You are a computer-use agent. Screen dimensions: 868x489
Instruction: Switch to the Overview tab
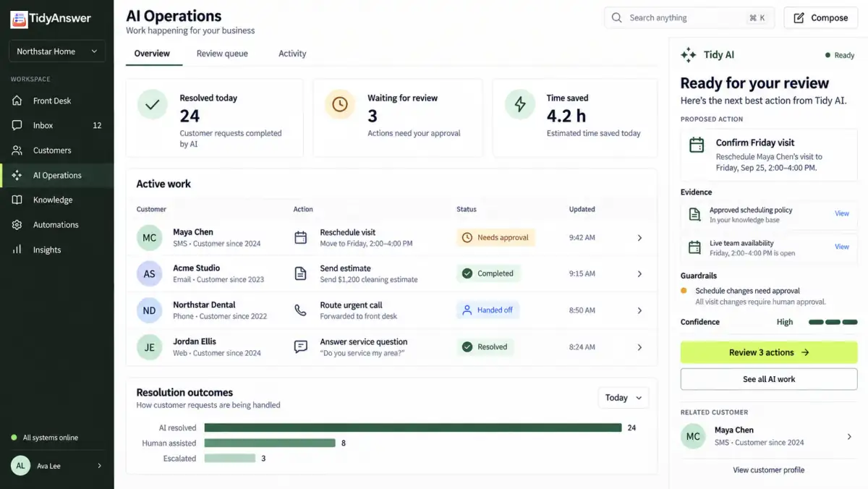point(152,54)
